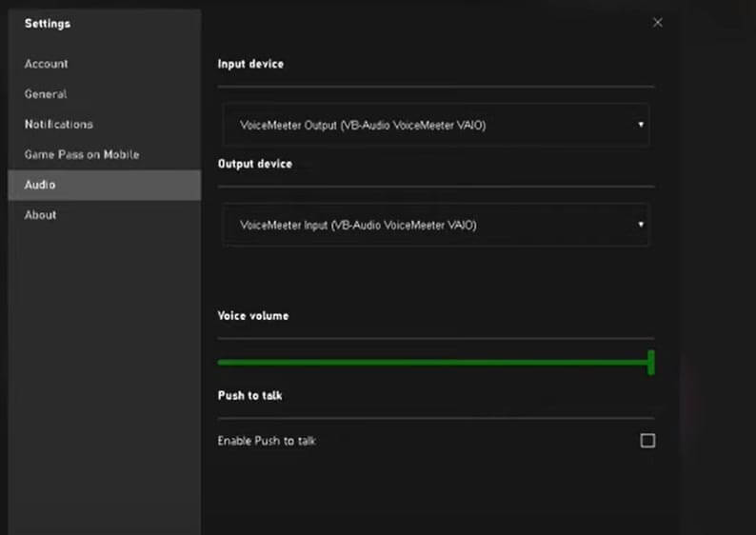Select the Audio settings section
756x535 pixels.
(x=40, y=185)
